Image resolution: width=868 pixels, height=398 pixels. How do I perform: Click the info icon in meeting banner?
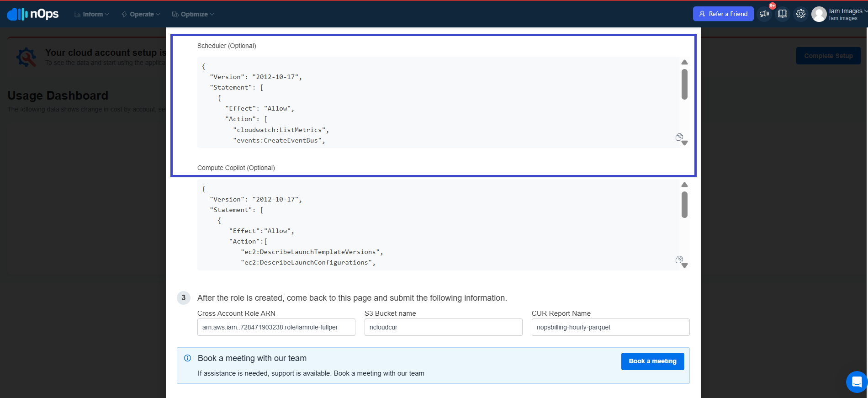tap(187, 358)
